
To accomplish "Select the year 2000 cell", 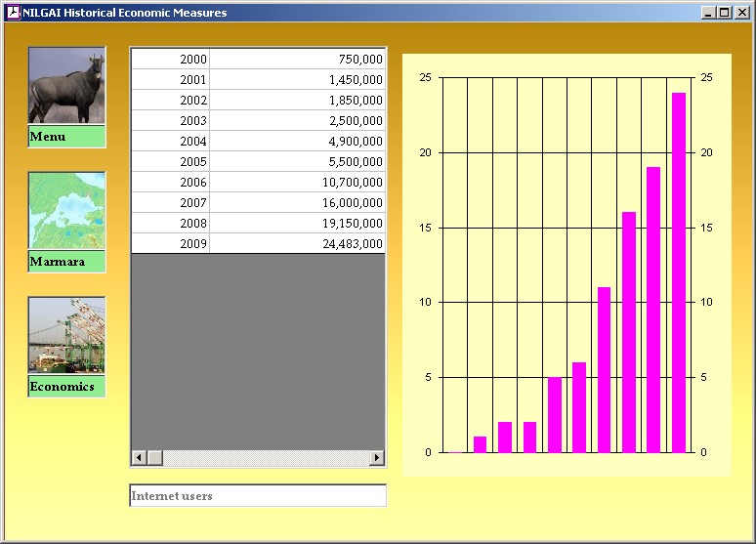I will (x=171, y=60).
